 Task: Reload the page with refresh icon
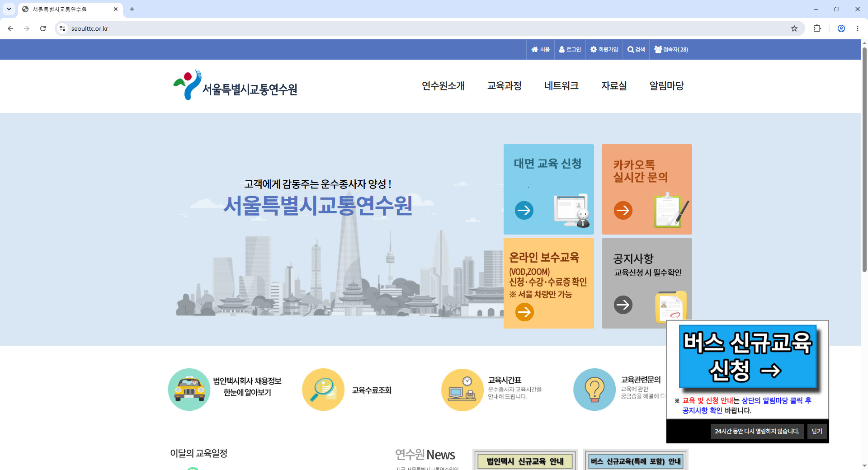click(43, 28)
